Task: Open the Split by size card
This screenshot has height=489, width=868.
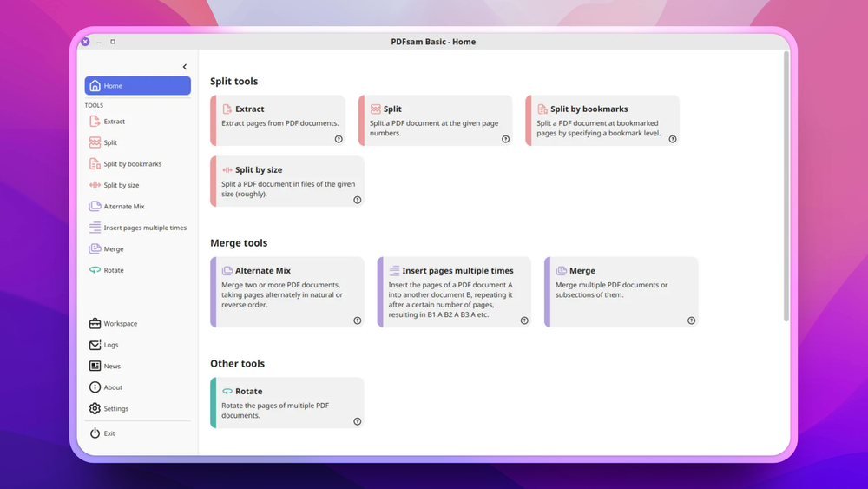Action: (x=287, y=182)
